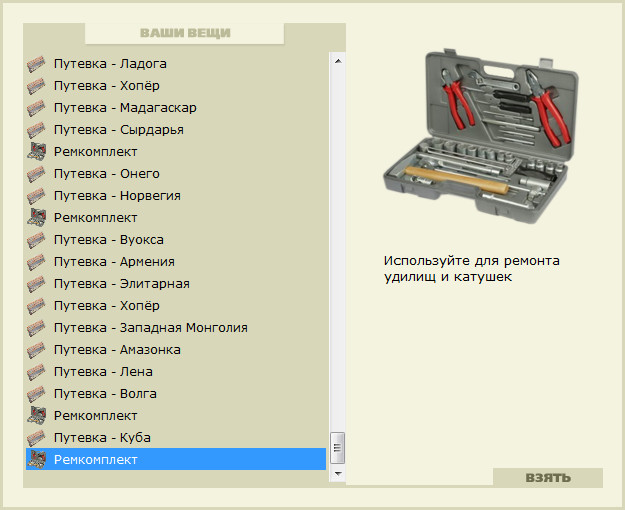Select Ремкомплект between Норвегия and Вуокса rows
This screenshot has width=625, height=510.
pos(176,218)
